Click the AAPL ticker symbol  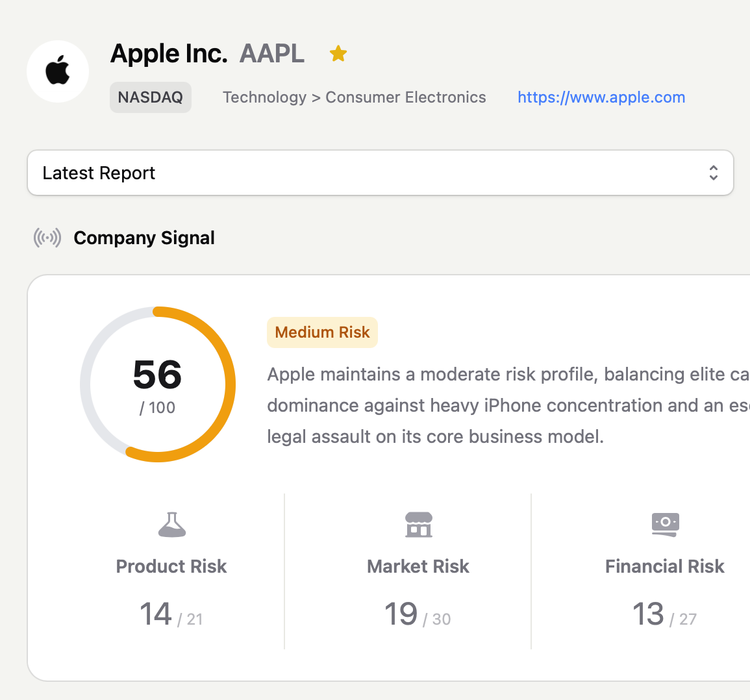[271, 53]
